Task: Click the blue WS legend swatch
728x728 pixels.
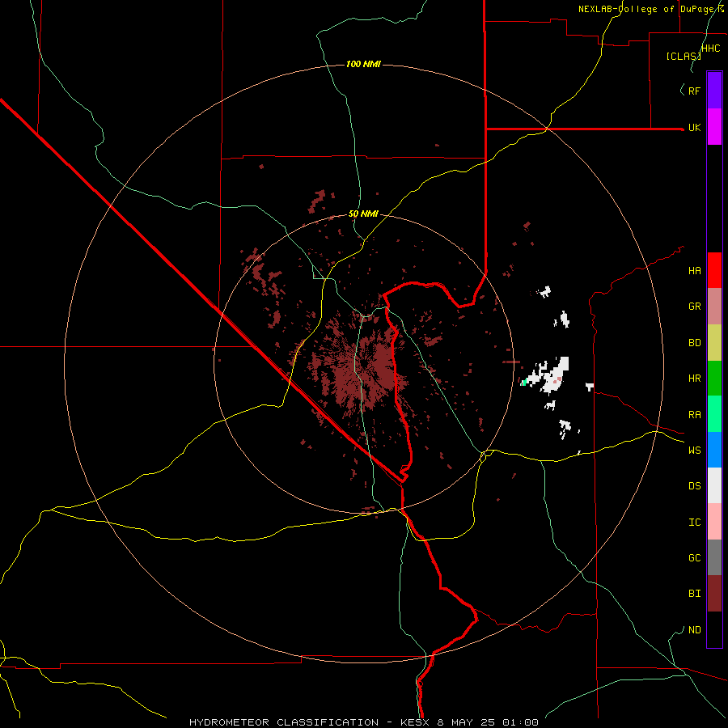Action: (x=714, y=450)
